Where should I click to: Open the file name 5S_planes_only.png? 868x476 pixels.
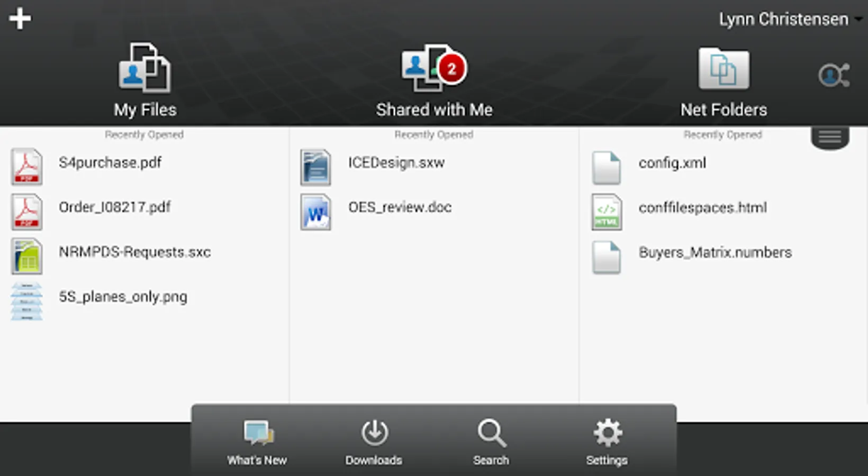pyautogui.click(x=123, y=297)
